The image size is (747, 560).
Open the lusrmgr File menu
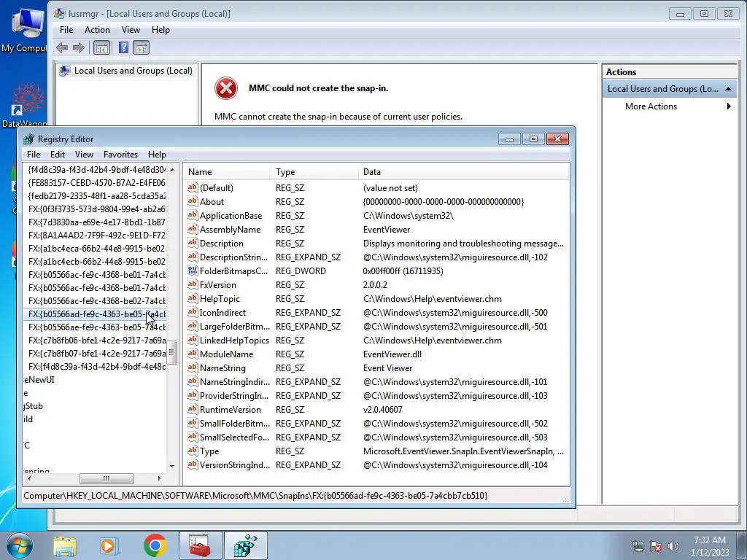(x=66, y=29)
